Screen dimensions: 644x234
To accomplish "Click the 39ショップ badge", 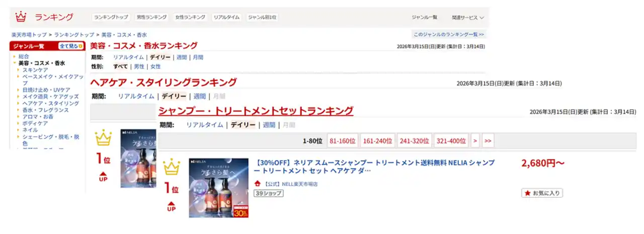I will [x=268, y=193].
